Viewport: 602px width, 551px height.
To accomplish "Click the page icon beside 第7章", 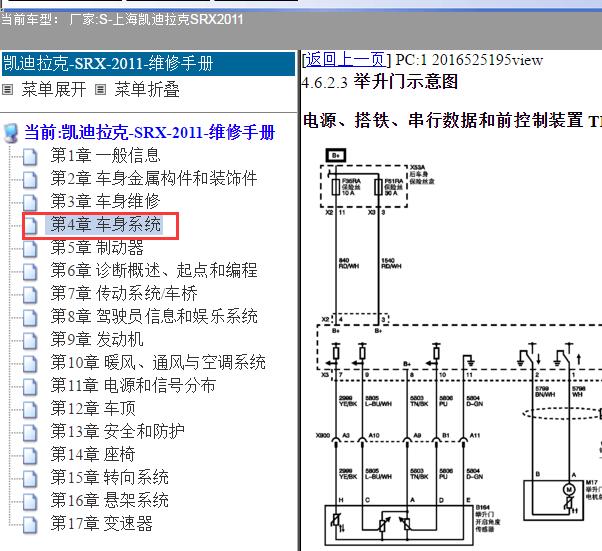I will click(30, 295).
